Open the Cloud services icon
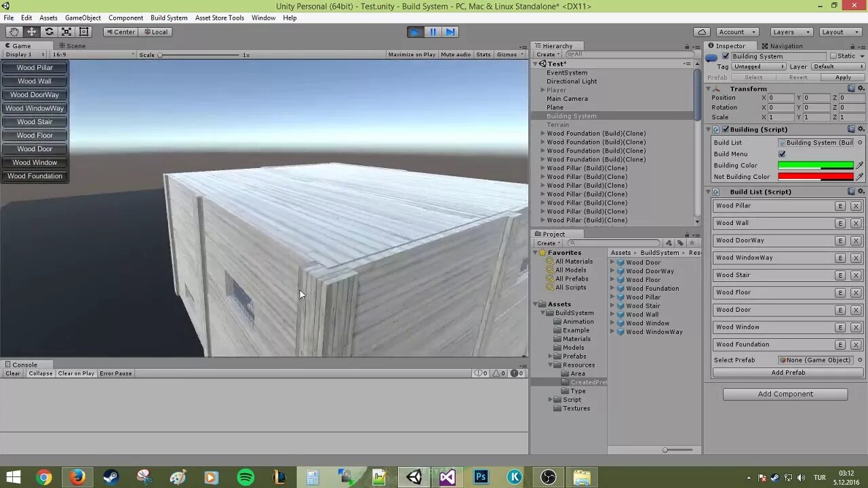Viewport: 868px width, 488px height. point(702,32)
